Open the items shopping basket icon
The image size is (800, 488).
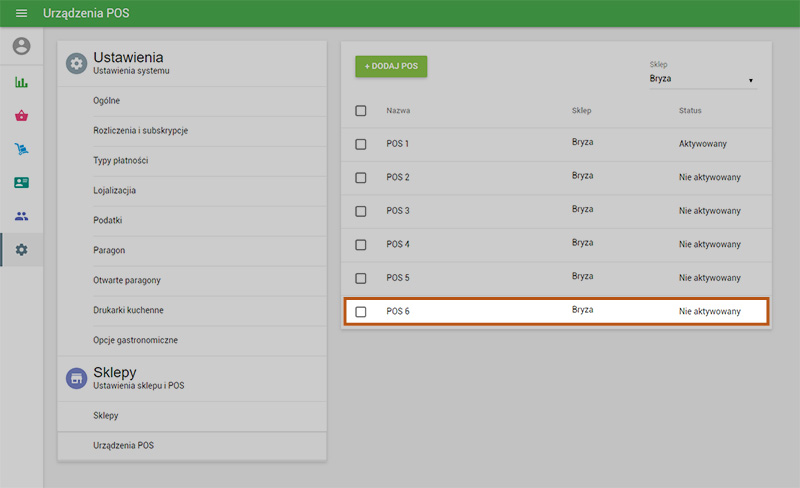[21, 116]
